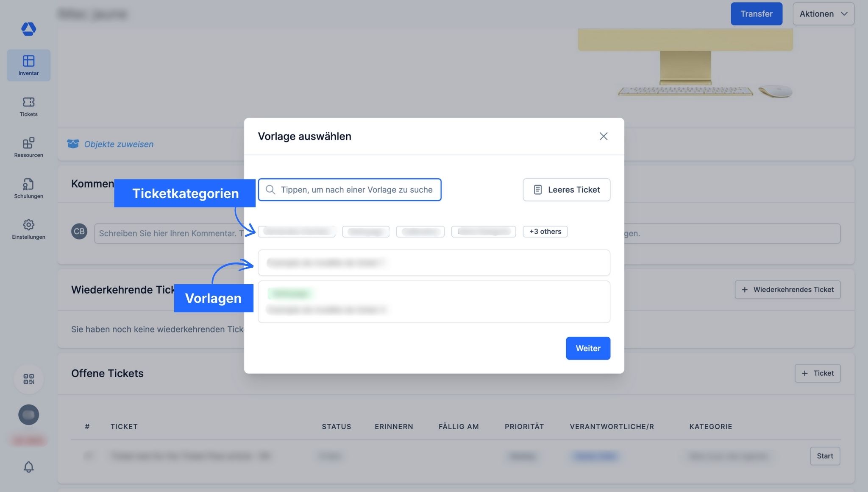Close the Vorlage auswählen dialog
The image size is (868, 492).
[x=603, y=136]
